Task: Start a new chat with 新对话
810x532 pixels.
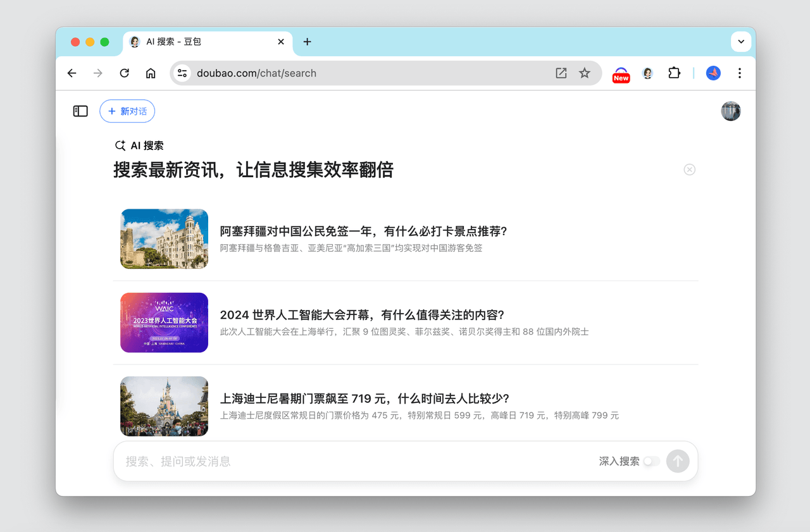Action: 127,111
